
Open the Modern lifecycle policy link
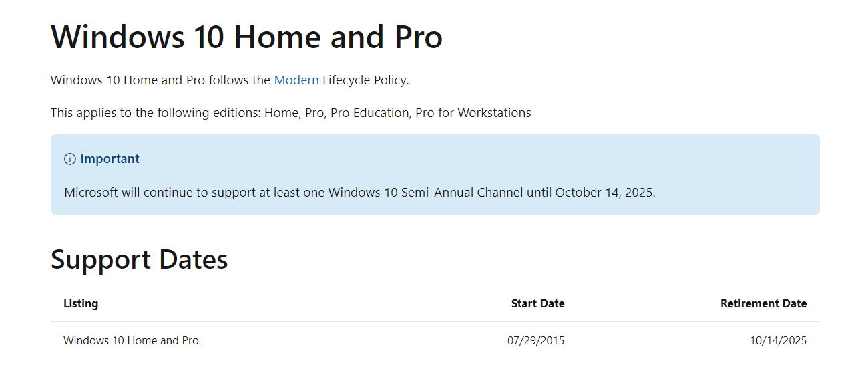click(x=296, y=80)
